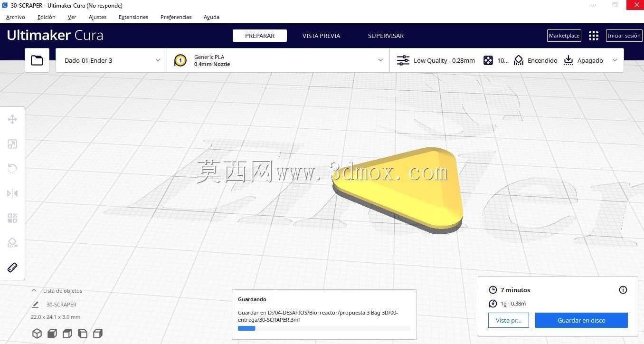Show print info details icon
644x344 pixels.
point(623,290)
